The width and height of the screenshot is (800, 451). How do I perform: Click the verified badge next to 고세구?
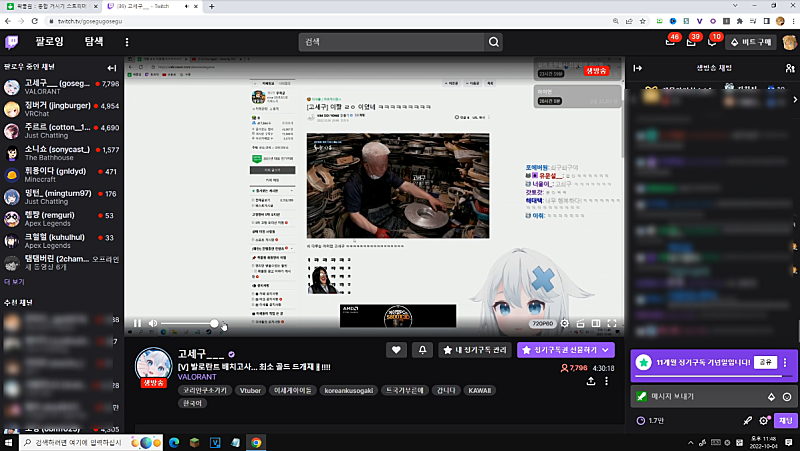coord(232,354)
